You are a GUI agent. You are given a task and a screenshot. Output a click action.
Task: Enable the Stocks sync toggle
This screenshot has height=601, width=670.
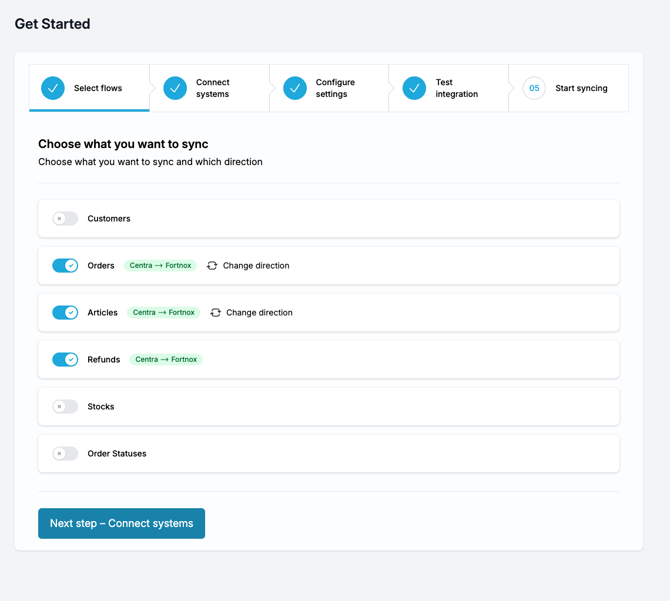65,407
